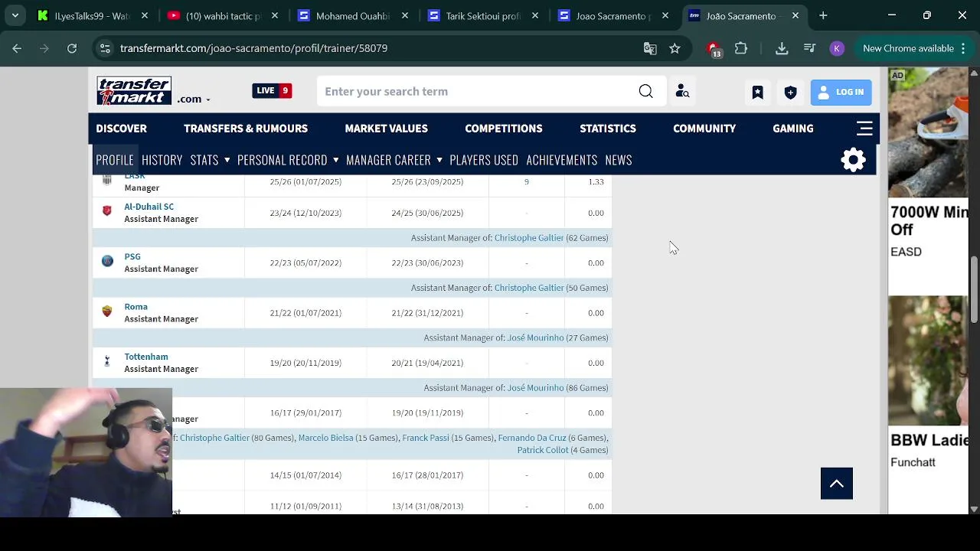Viewport: 980px width, 551px height.
Task: Click the page vertical scrollbar
Action: (974, 289)
